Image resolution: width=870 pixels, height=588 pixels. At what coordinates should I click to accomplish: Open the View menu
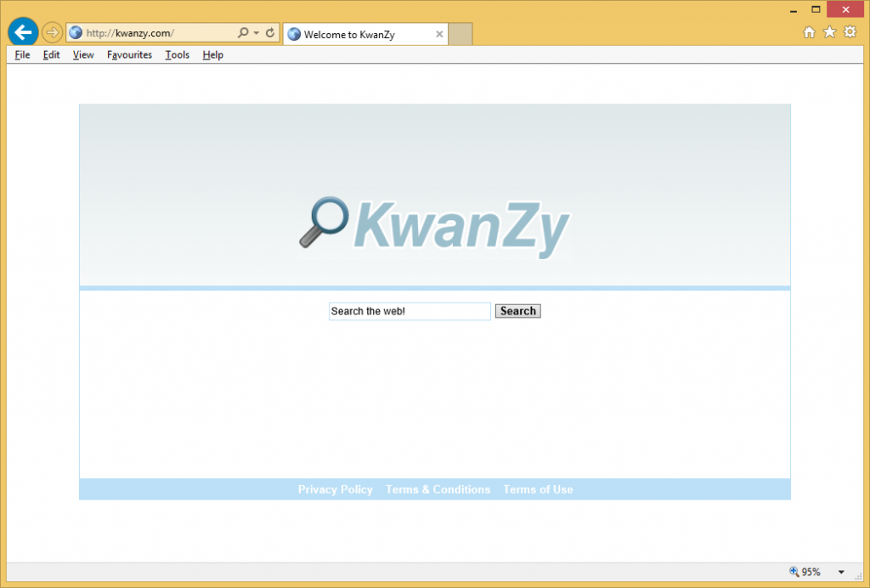pos(83,55)
